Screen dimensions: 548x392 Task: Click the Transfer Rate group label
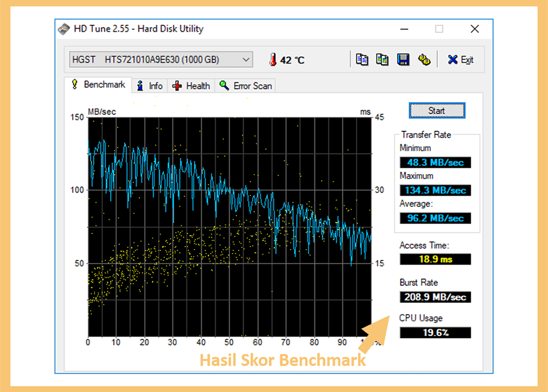tap(426, 134)
